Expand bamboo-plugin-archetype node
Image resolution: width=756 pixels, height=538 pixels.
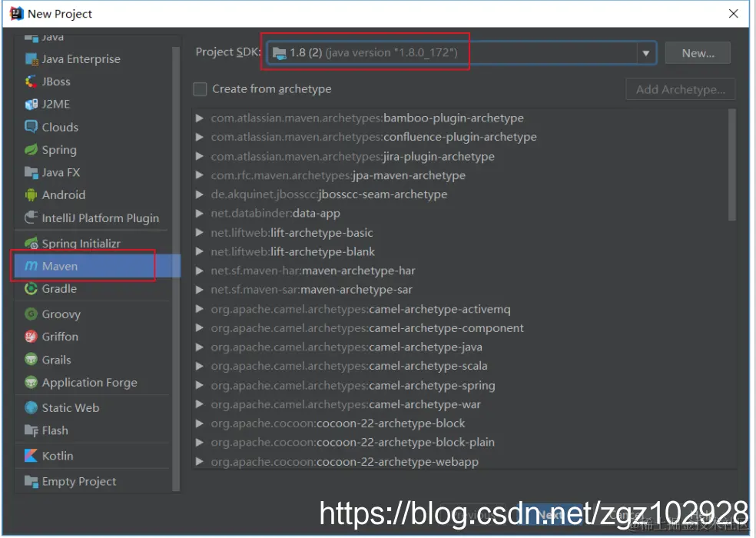click(199, 118)
